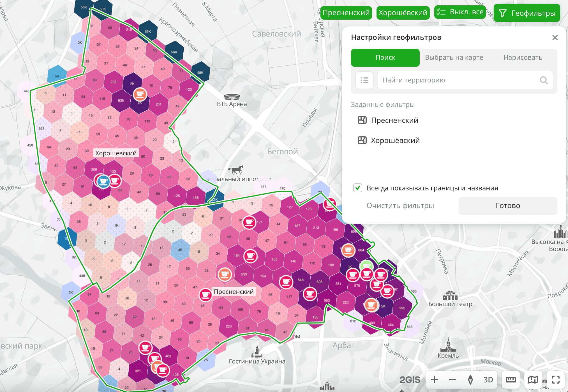Image resolution: width=568 pixels, height=392 pixels.
Task: Toggle the Выкл. все layers switch
Action: point(460,12)
